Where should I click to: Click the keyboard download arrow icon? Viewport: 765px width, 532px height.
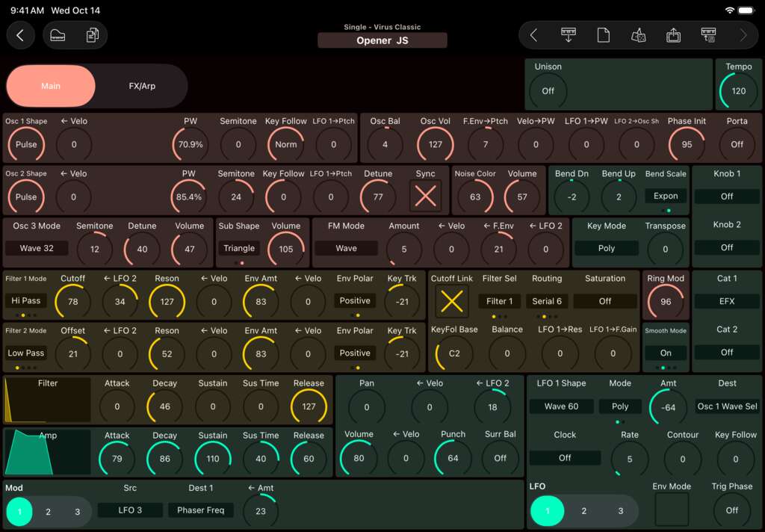569,35
